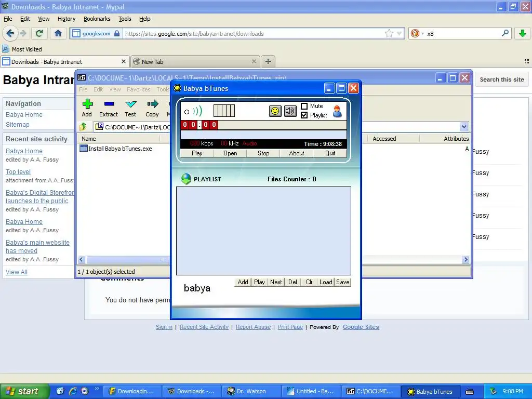Click the search magnifier in the search box
The width and height of the screenshot is (532, 399).
pos(505,33)
